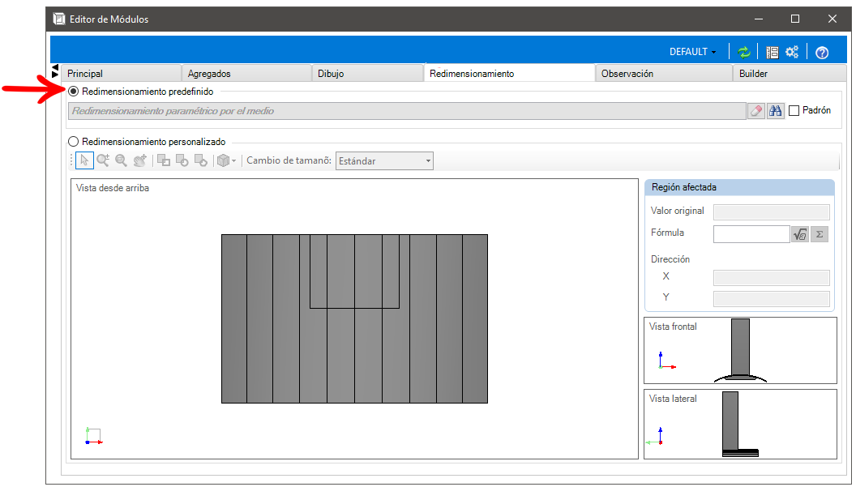Open the Cambio de tamaño Estándar dropdown
Image resolution: width=856 pixels, height=504 pixels.
tap(384, 161)
